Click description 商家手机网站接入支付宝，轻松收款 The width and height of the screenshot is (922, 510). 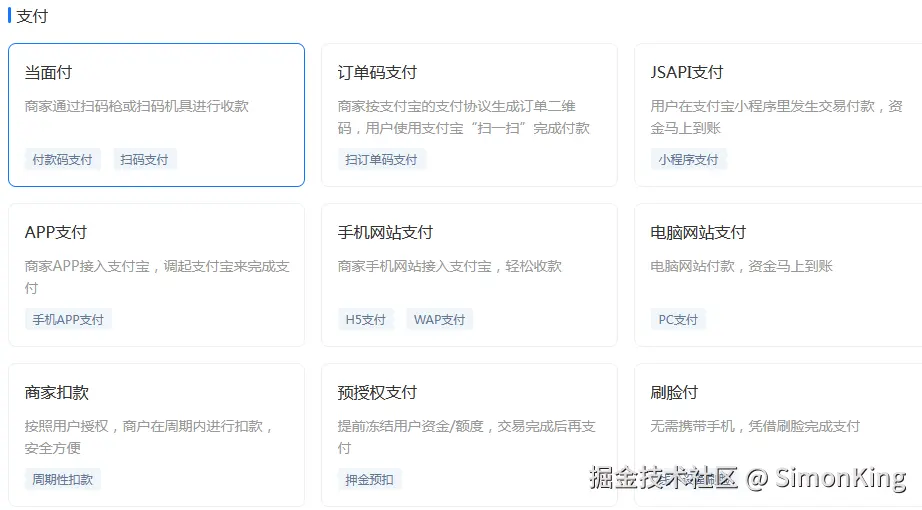pyautogui.click(x=450, y=266)
